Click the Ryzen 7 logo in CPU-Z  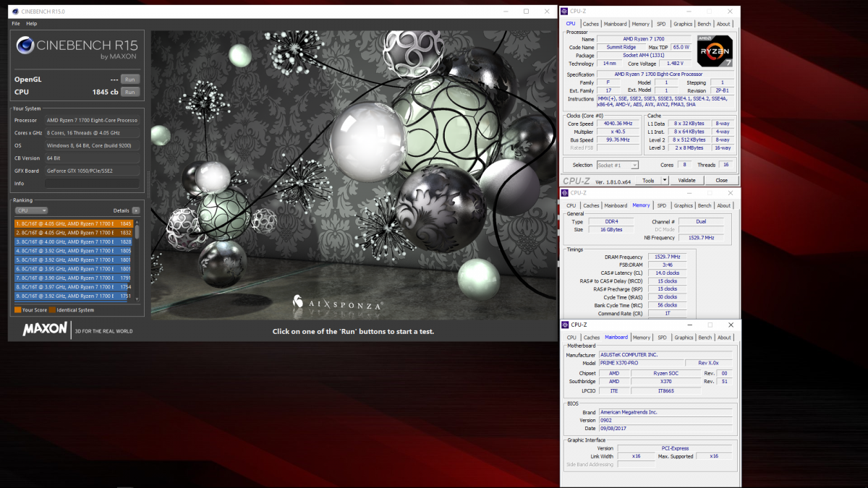[x=715, y=52]
